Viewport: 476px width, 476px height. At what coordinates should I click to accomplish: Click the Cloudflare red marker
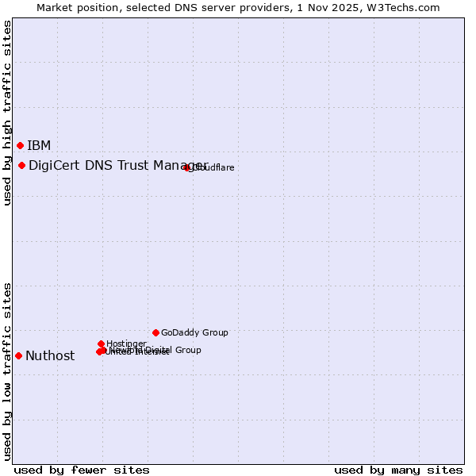coord(187,167)
